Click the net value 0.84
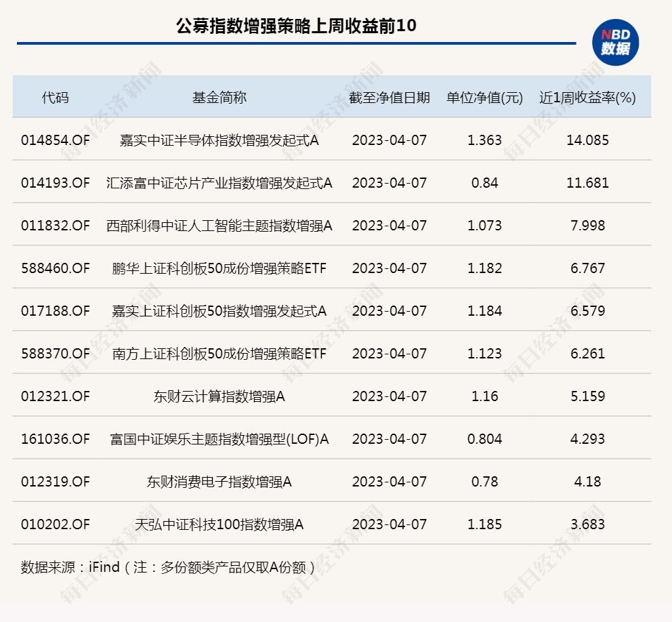This screenshot has width=672, height=622. click(485, 183)
